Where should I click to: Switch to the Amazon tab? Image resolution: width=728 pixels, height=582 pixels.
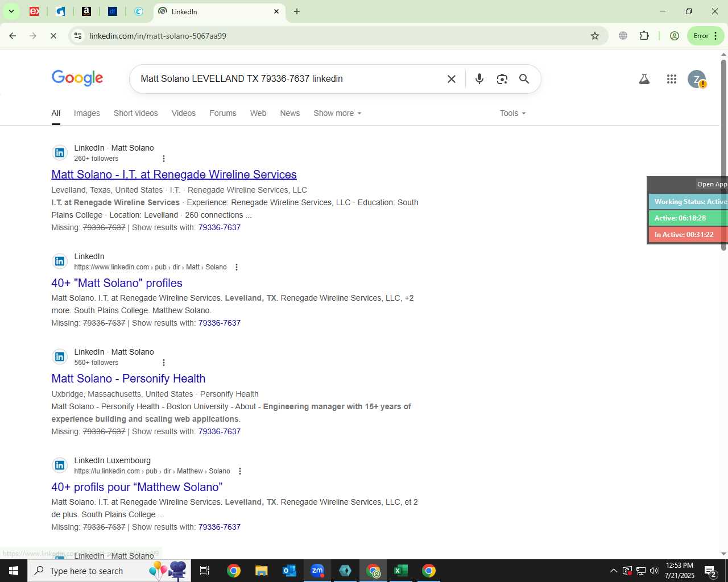pos(86,11)
